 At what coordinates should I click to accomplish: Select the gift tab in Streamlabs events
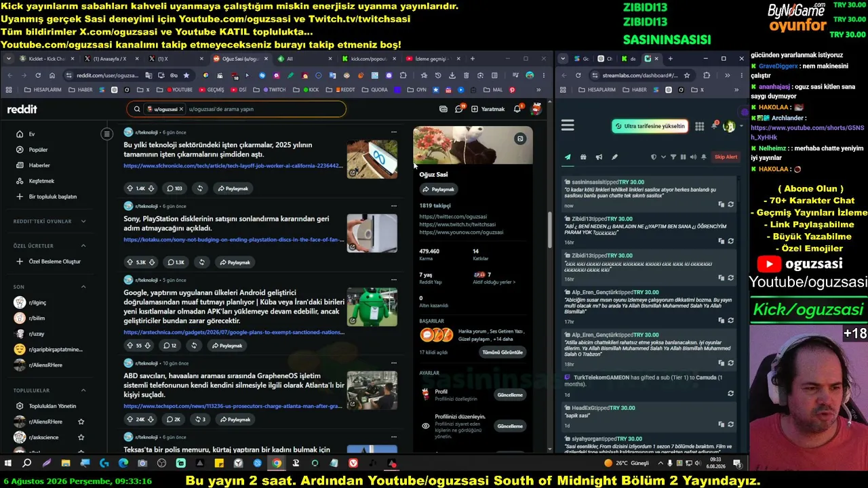583,157
